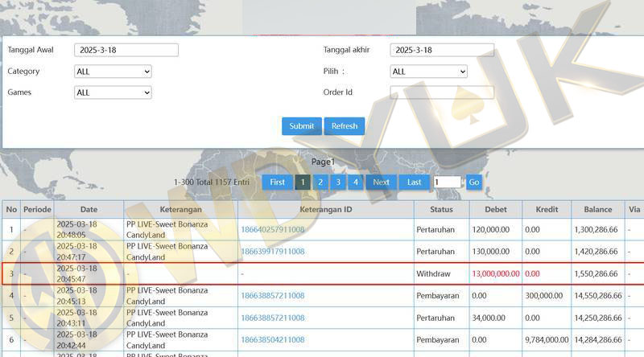Image resolution: width=644 pixels, height=357 pixels.
Task: Click the Status column header
Action: [x=441, y=209]
